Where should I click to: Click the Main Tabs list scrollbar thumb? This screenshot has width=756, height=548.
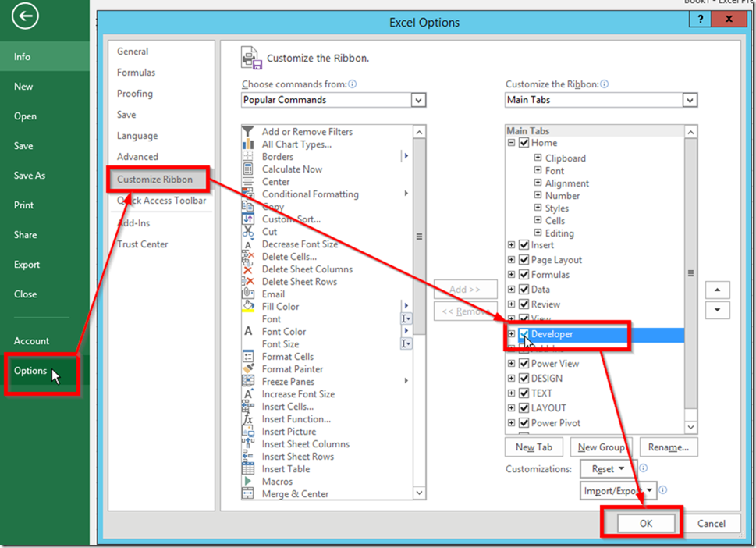pos(691,273)
